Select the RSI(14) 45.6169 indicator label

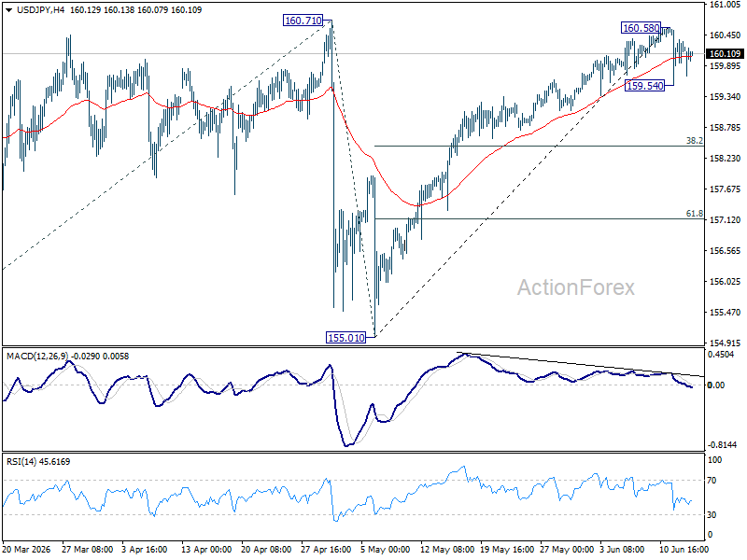click(38, 461)
